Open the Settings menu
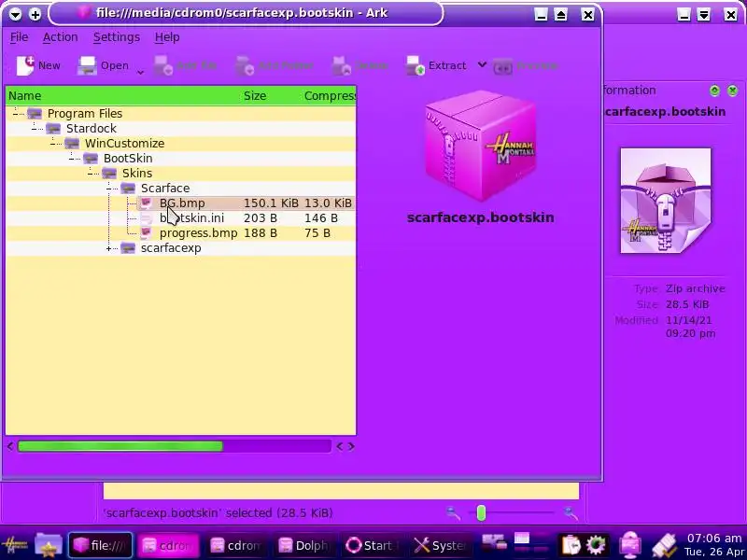The height and width of the screenshot is (560, 747). 116,37
